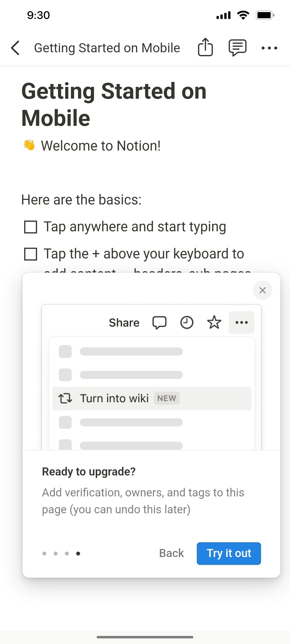Image resolution: width=290 pixels, height=644 pixels.
Task: Tap the NEW badge beside Turn into wiki
Action: pyautogui.click(x=166, y=398)
